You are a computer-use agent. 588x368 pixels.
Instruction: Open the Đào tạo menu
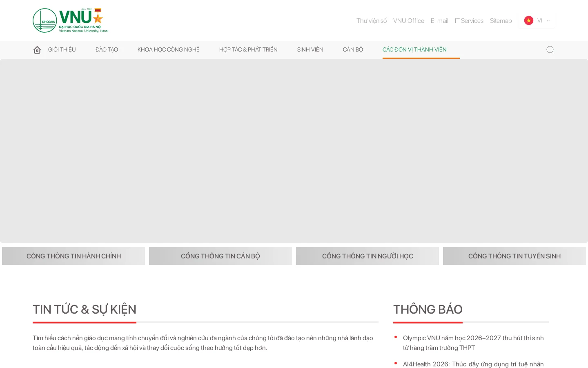click(x=107, y=49)
